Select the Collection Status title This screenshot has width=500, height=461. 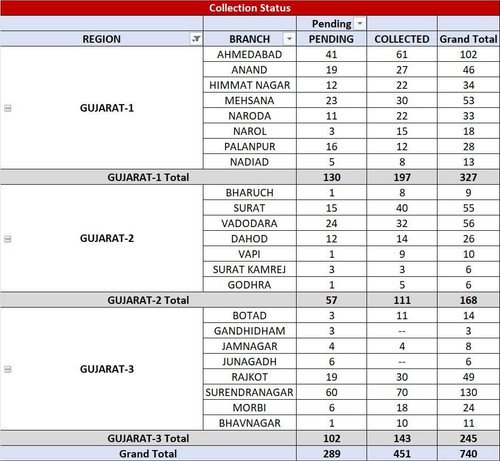tap(250, 8)
